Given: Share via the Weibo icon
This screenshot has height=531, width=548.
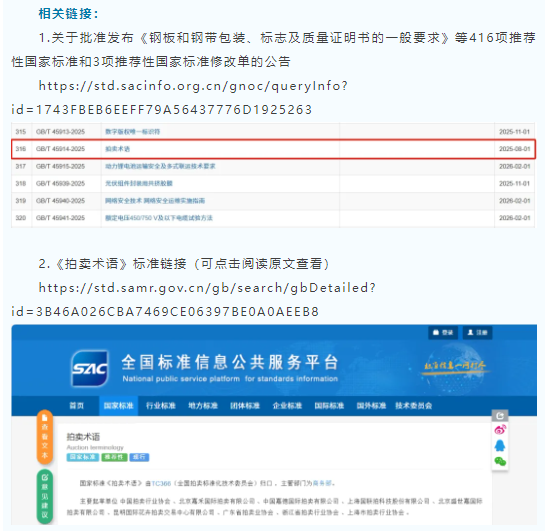Looking at the screenshot, I should 500,429.
